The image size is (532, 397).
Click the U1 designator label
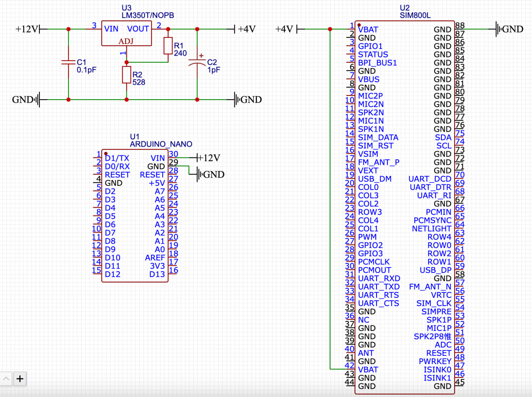pos(135,137)
